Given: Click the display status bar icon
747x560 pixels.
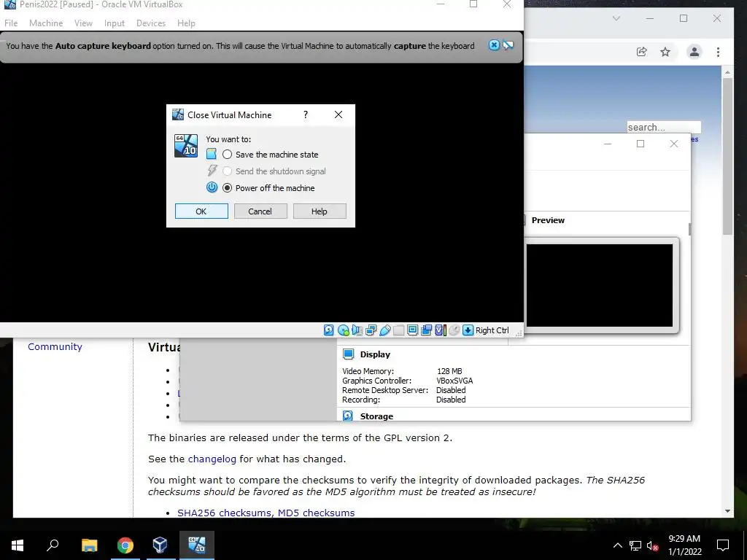Looking at the screenshot, I should coord(413,330).
